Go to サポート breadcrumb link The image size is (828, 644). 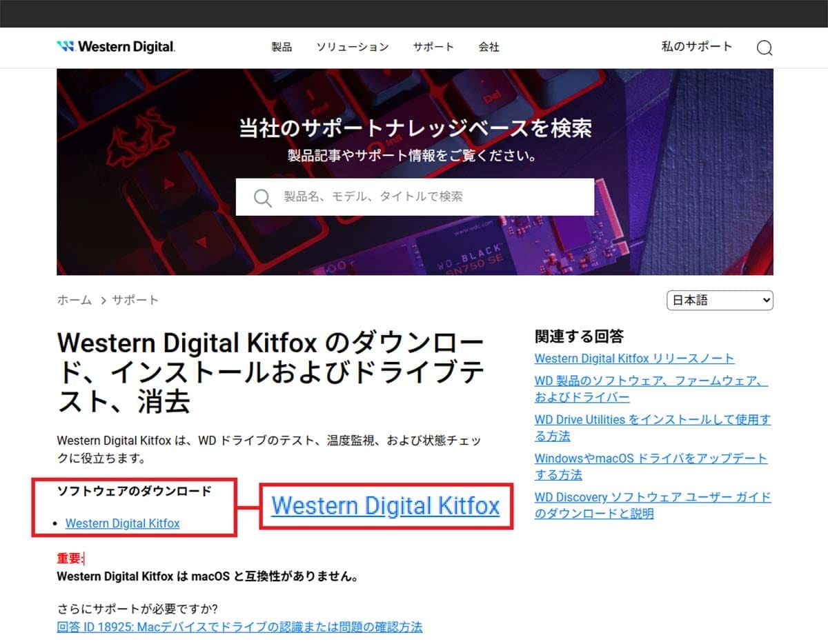click(x=135, y=300)
